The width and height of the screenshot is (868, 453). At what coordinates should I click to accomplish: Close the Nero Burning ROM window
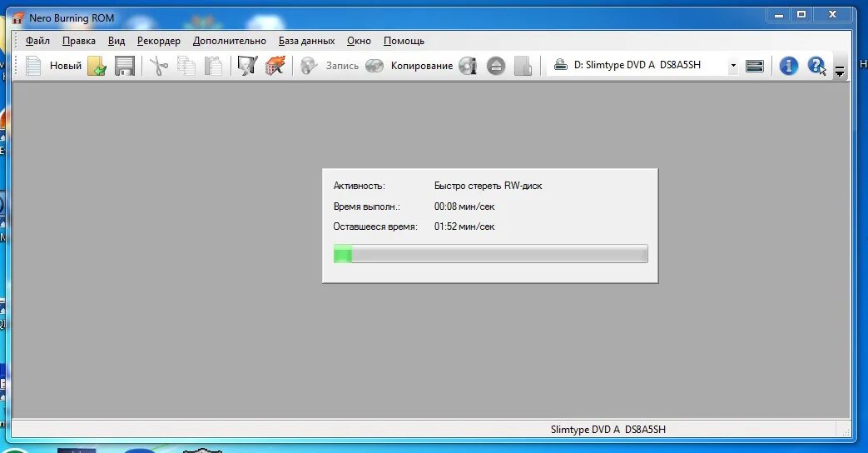pyautogui.click(x=832, y=15)
